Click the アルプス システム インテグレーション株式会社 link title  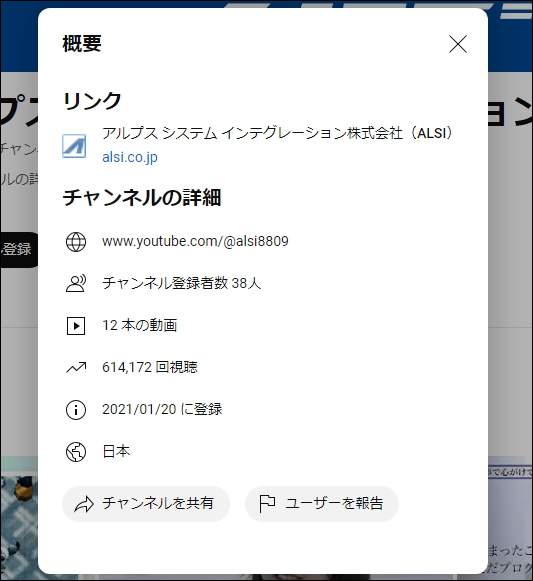pos(277,133)
